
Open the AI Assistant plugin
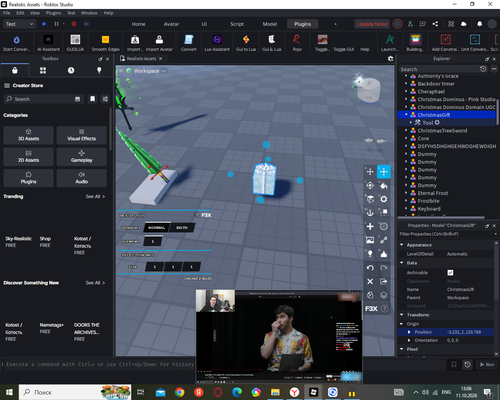pos(48,43)
